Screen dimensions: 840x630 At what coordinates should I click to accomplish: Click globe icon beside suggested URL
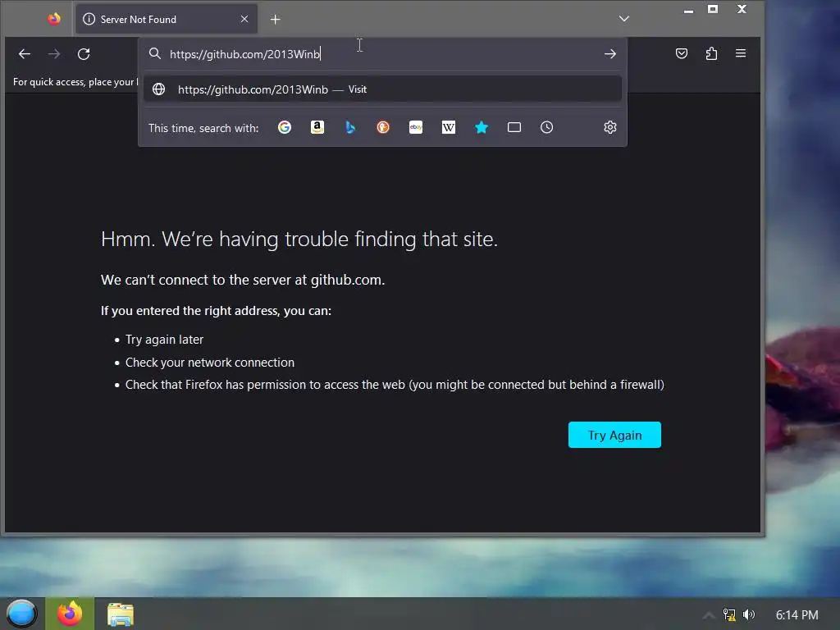[158, 89]
